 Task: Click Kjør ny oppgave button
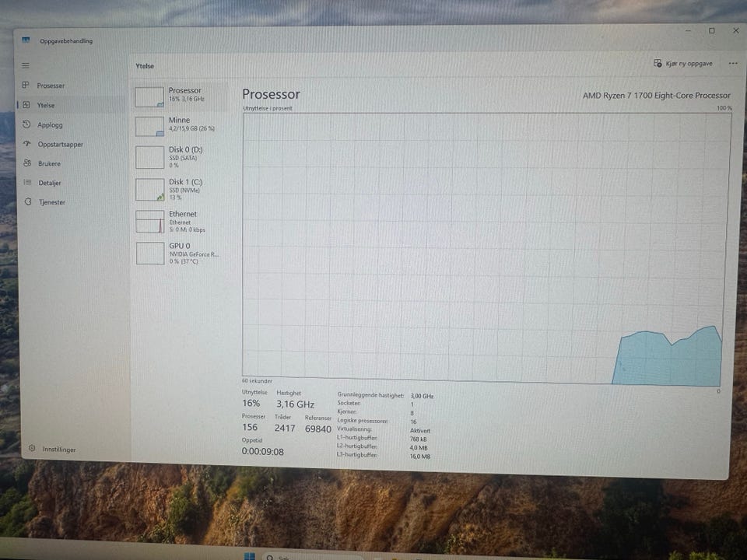683,63
